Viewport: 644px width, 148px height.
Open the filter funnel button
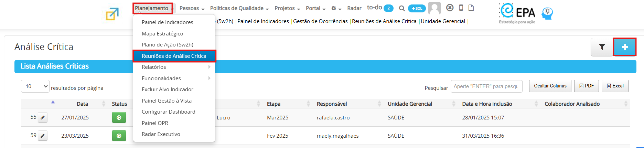602,47
